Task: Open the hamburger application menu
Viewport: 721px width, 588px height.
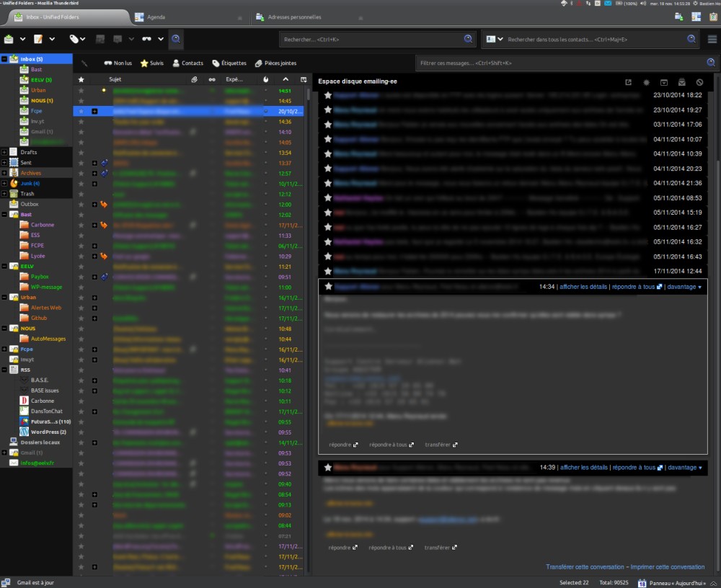Action: tap(712, 39)
